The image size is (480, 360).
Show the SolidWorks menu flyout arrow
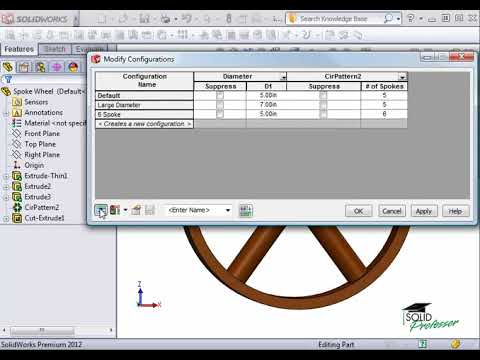click(76, 20)
